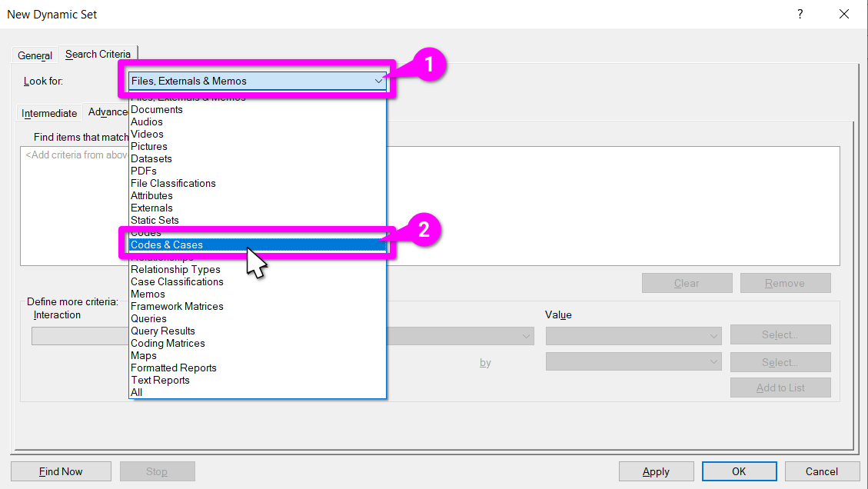Pick PDFs from the list

[x=144, y=171]
